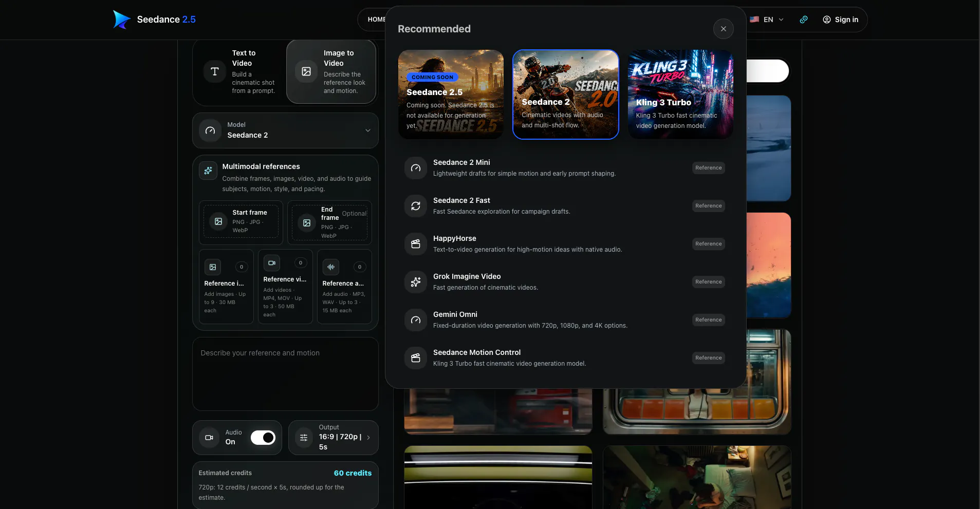The image size is (980, 509).
Task: Click the sunset sky gallery thumbnail
Action: (x=769, y=265)
